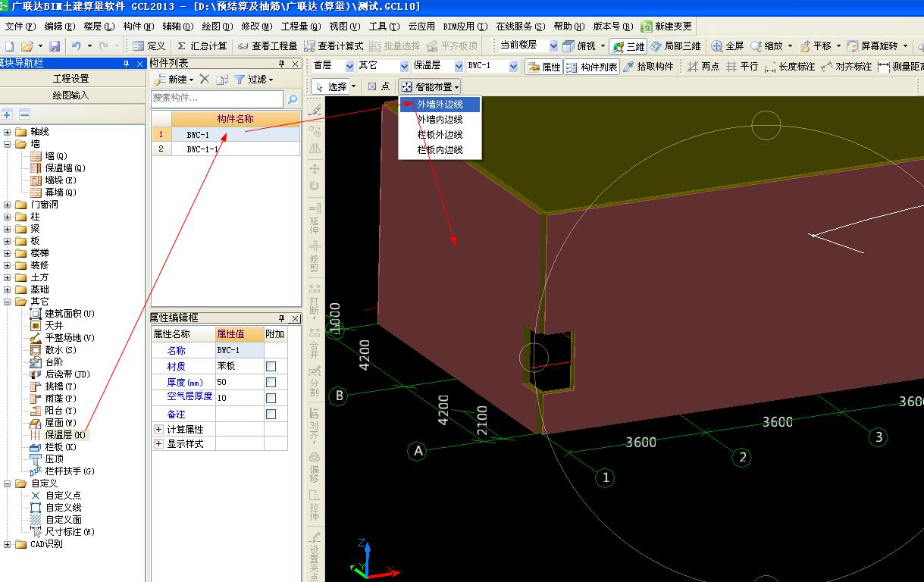
Task: Pin the 属性编辑框 panel
Action: (282, 318)
